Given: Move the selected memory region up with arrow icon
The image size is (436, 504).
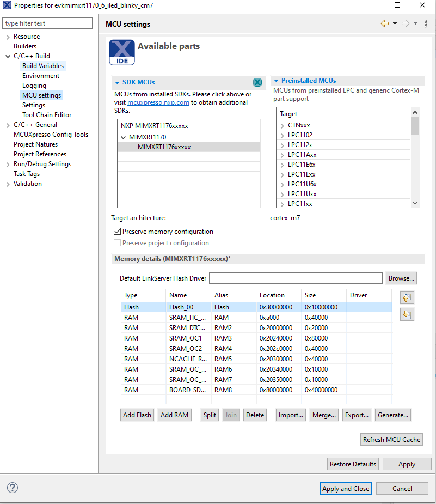Looking at the screenshot, I should pyautogui.click(x=407, y=297).
